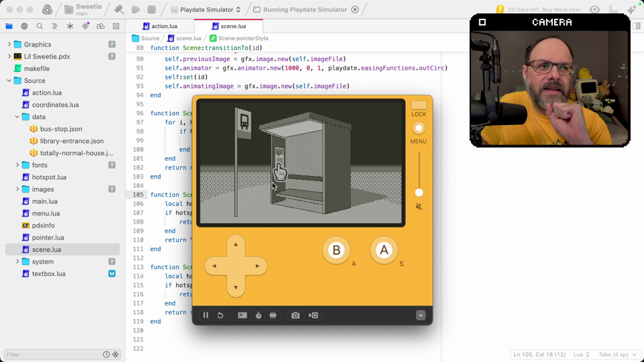Screen dimensions: 644x362
Task: Open the search icon in Nova sidebar
Action: tap(40, 26)
